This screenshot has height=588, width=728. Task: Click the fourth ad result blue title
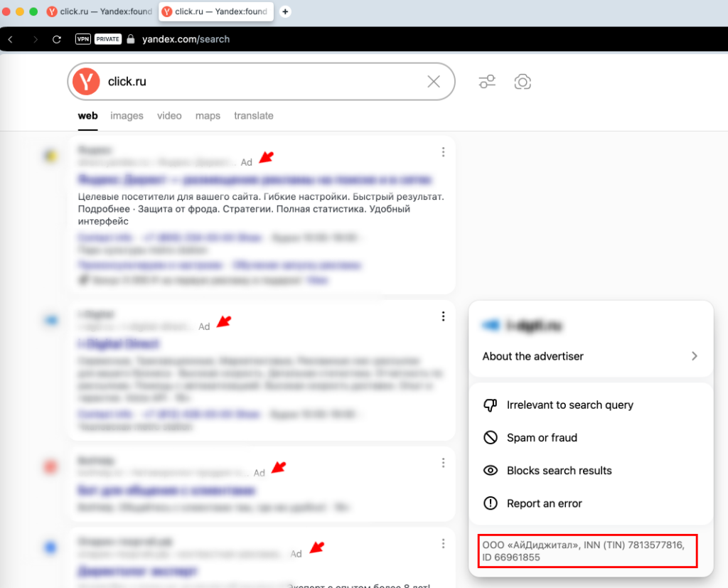point(137,571)
